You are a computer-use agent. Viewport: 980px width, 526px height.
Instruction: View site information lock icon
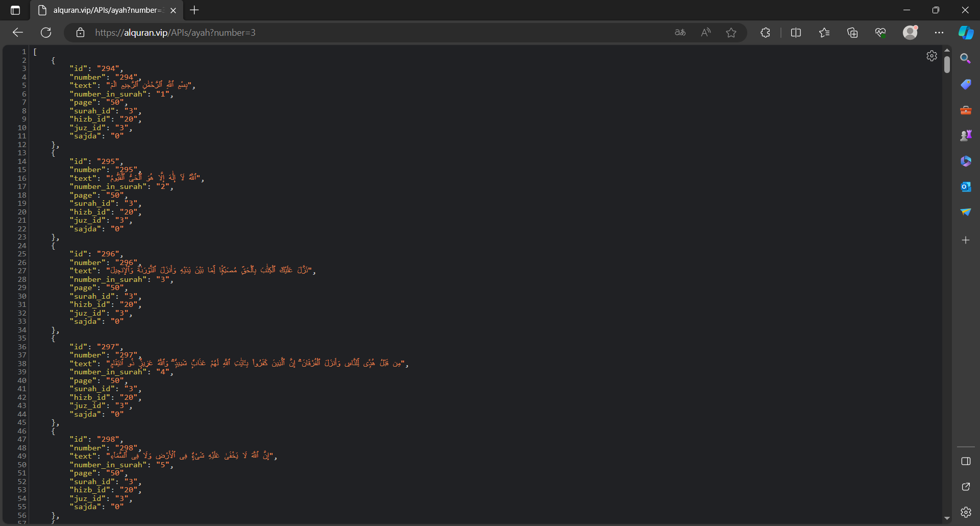[80, 33]
